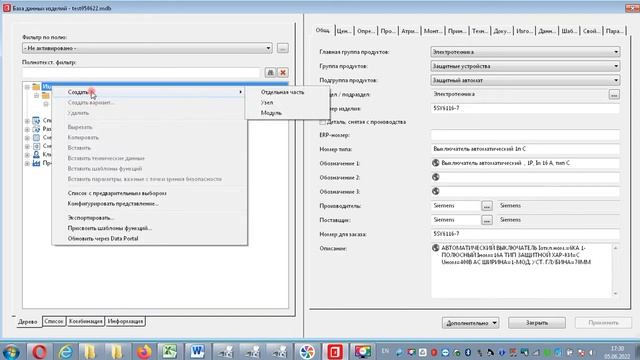Open Excel from the taskbar
640x360 pixels.
tap(170, 351)
